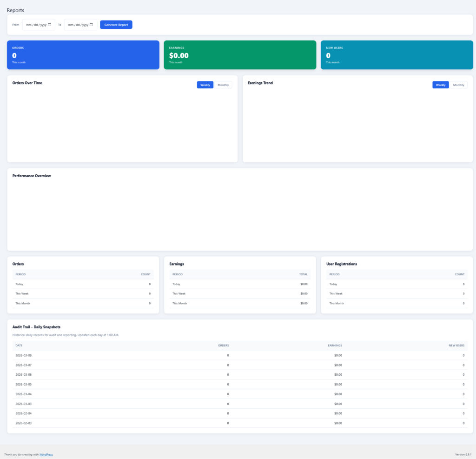Open the From date calendar picker icon

pos(49,25)
